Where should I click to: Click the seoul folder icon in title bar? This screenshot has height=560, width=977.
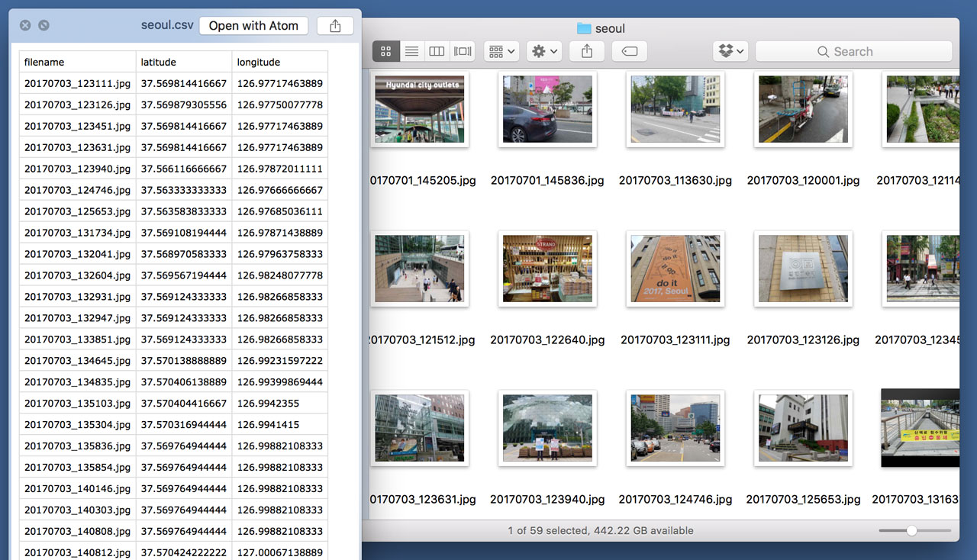click(584, 28)
